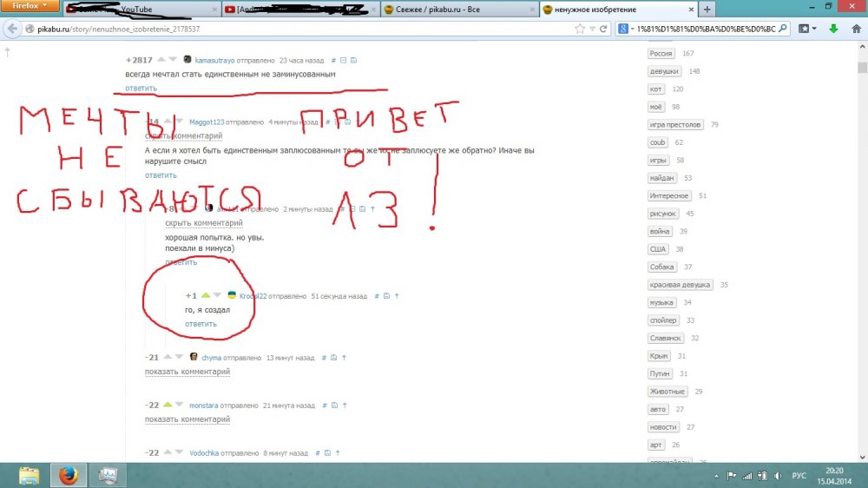Click ответить under kamasutrayo's comment
This screenshot has height=488, width=868.
(x=141, y=89)
